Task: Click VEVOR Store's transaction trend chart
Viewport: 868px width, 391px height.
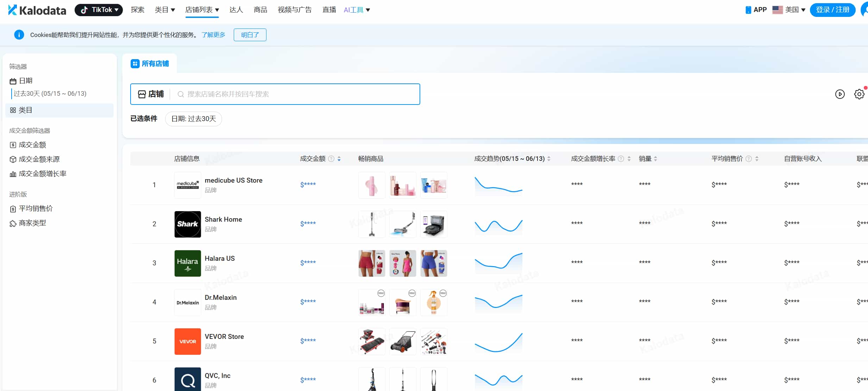Action: tap(498, 342)
